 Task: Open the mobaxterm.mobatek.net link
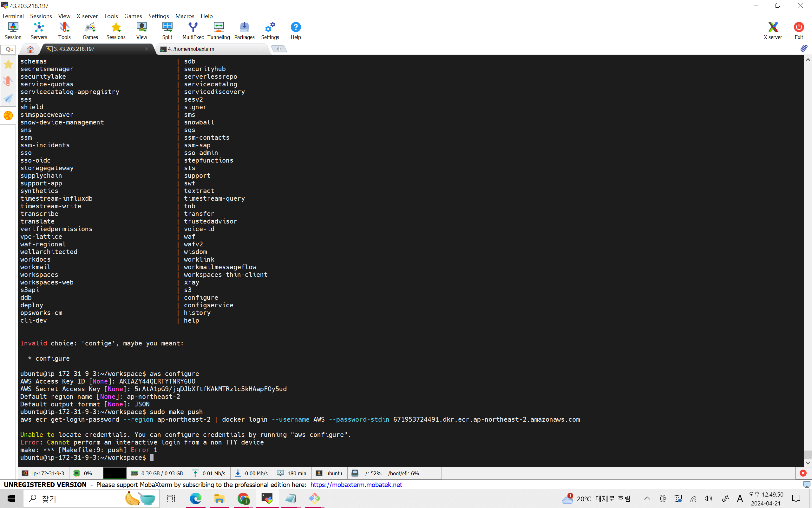coord(356,485)
